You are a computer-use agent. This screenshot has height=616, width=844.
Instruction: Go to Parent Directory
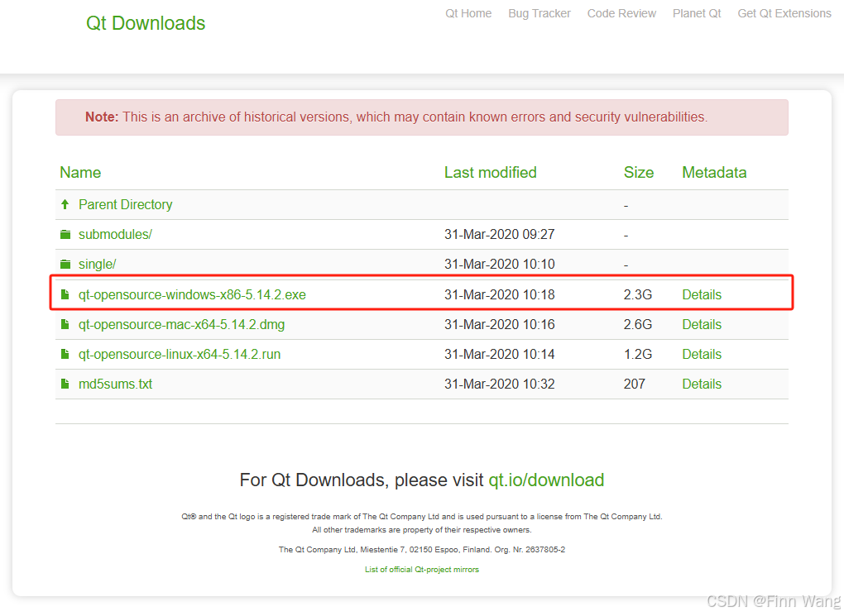(126, 204)
